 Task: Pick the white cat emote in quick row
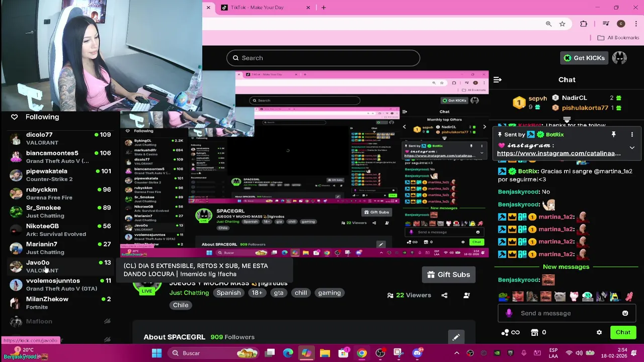[560, 297]
